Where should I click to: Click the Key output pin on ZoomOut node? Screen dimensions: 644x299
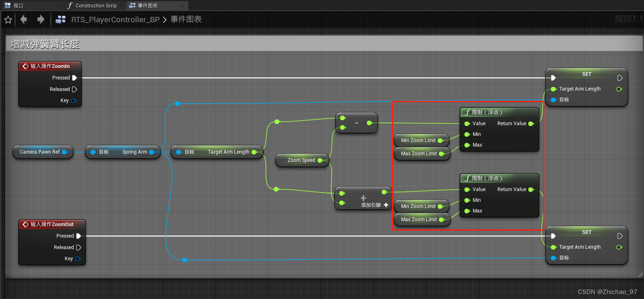[78, 259]
